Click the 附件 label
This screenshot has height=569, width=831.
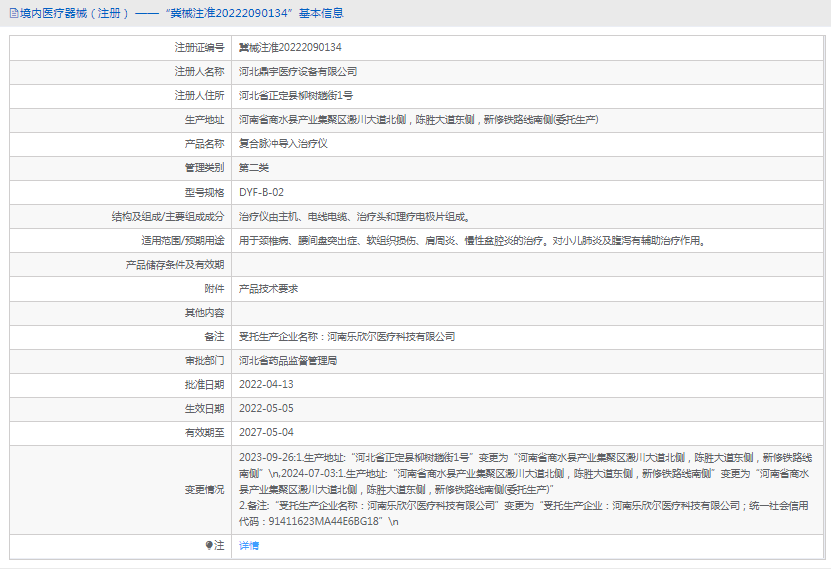coord(214,289)
